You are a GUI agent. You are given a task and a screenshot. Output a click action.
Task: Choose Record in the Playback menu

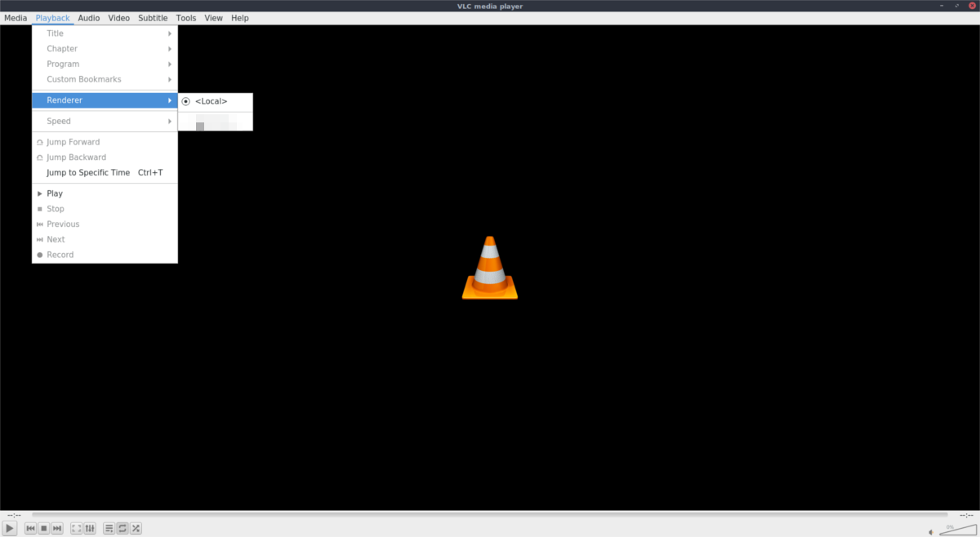pos(105,255)
